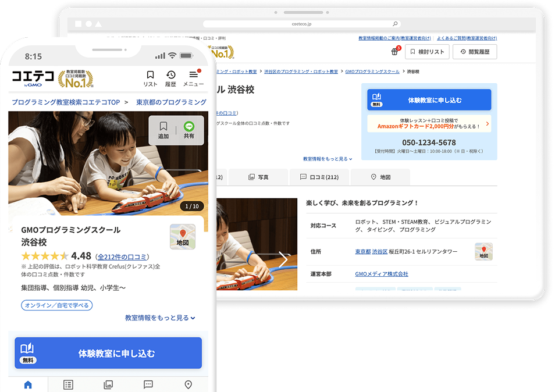Open 教室情報掲載のご案内 link on tablet

click(x=394, y=38)
